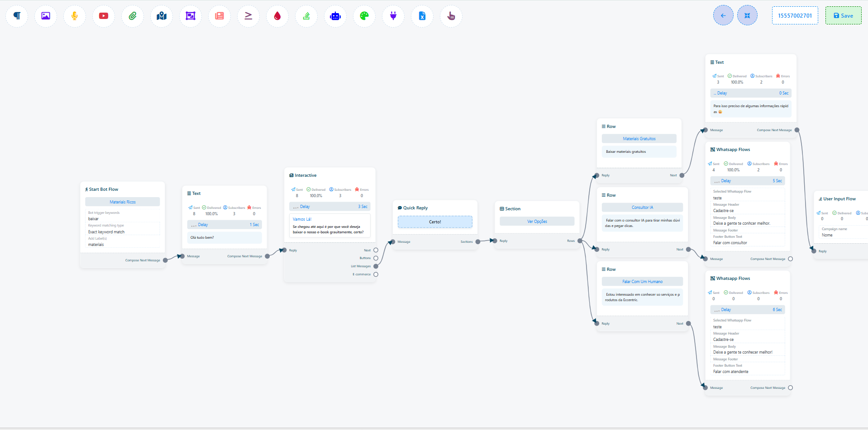Click the Next output port on Interactive node
Screen dimensions: 868x430
(376, 250)
